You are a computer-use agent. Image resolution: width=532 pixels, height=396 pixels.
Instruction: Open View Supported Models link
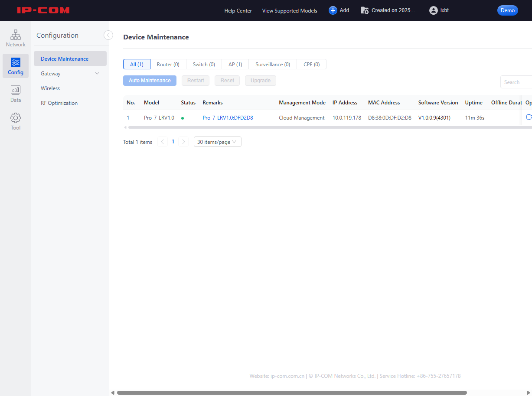(x=290, y=11)
